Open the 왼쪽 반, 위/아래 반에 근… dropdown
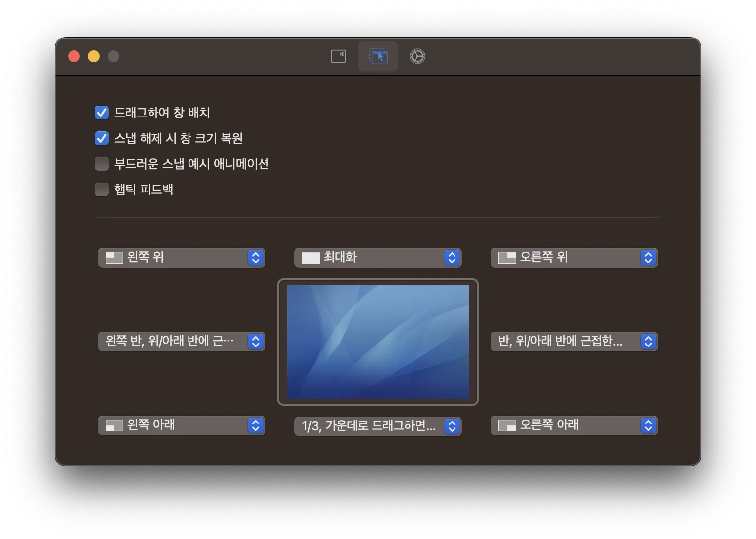756x539 pixels. click(182, 342)
